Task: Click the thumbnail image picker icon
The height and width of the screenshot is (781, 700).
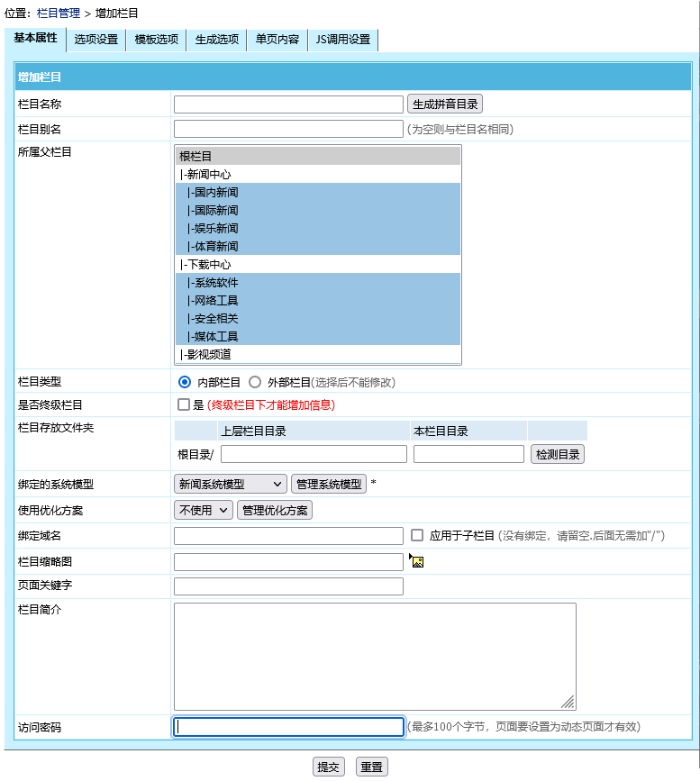Action: click(416, 561)
